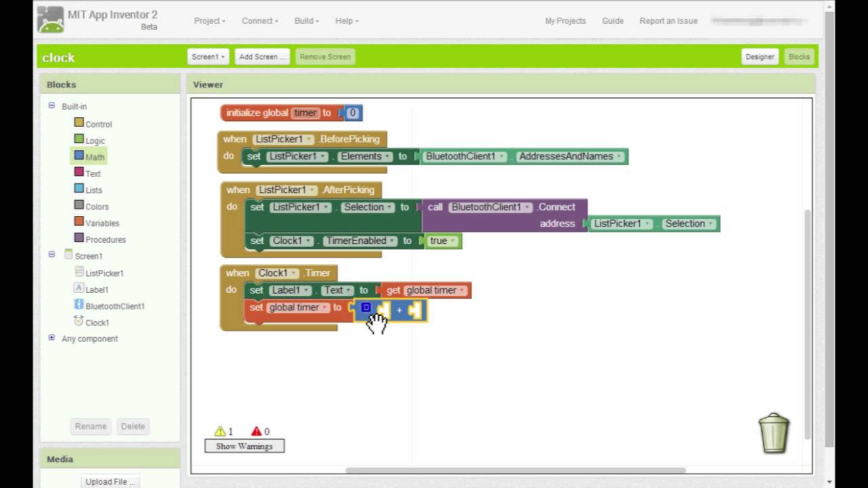Click the blue mutator icon on the addition block
The width and height of the screenshot is (868, 488).
(366, 308)
